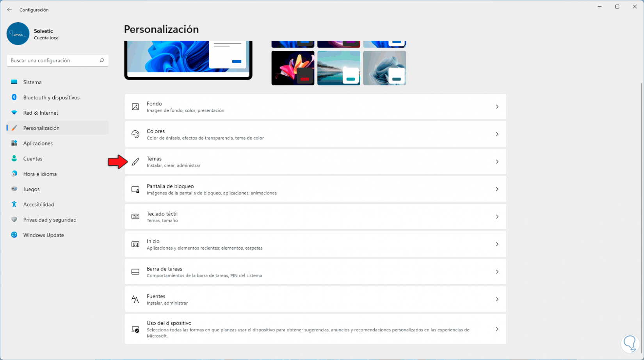Viewport: 644px width, 360px height.
Task: Click the back arrow next to Configuración
Action: [9, 10]
